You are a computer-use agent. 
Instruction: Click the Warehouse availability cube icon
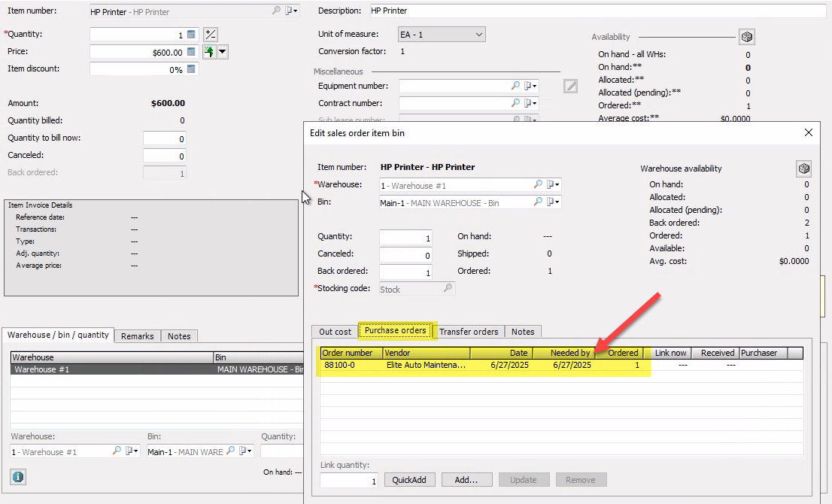(804, 169)
